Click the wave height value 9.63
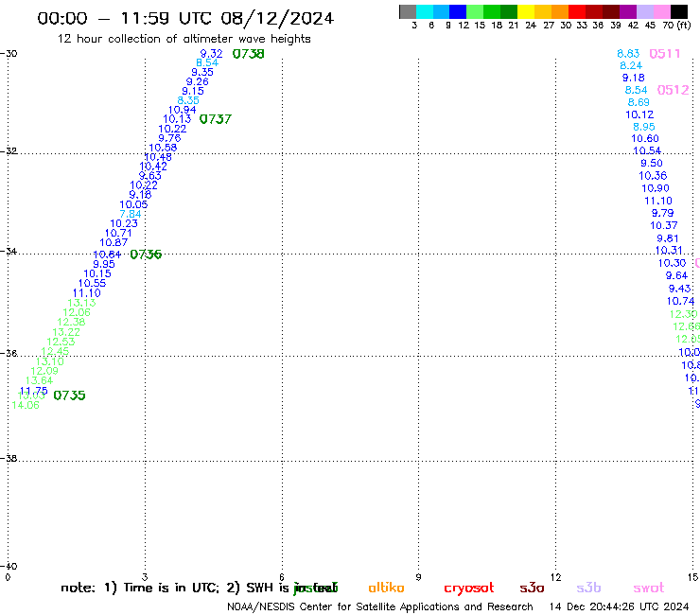 (150, 176)
